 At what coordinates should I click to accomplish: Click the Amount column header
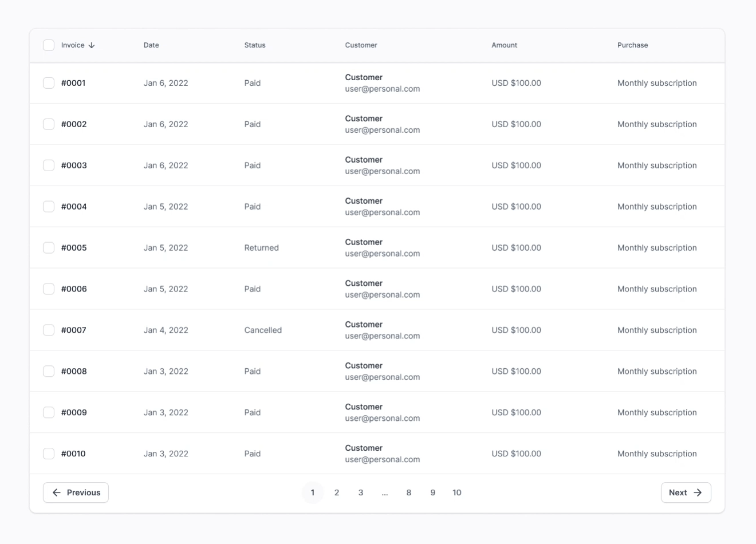coord(504,45)
